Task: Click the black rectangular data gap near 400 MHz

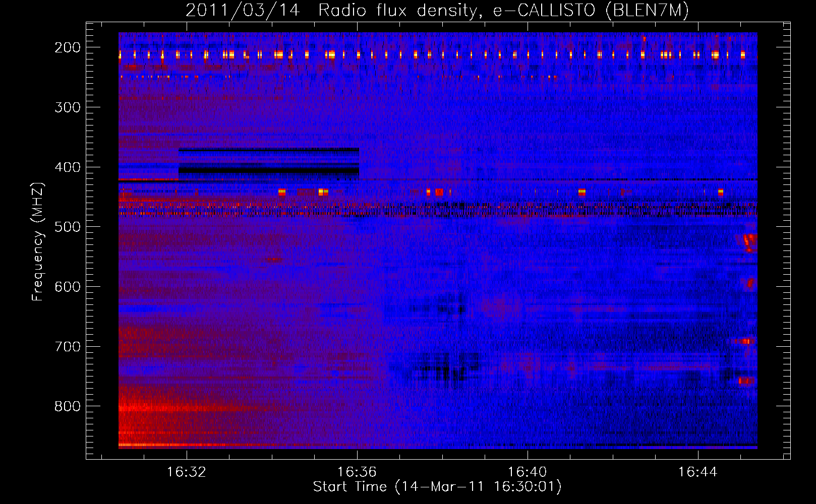Action: tap(269, 162)
